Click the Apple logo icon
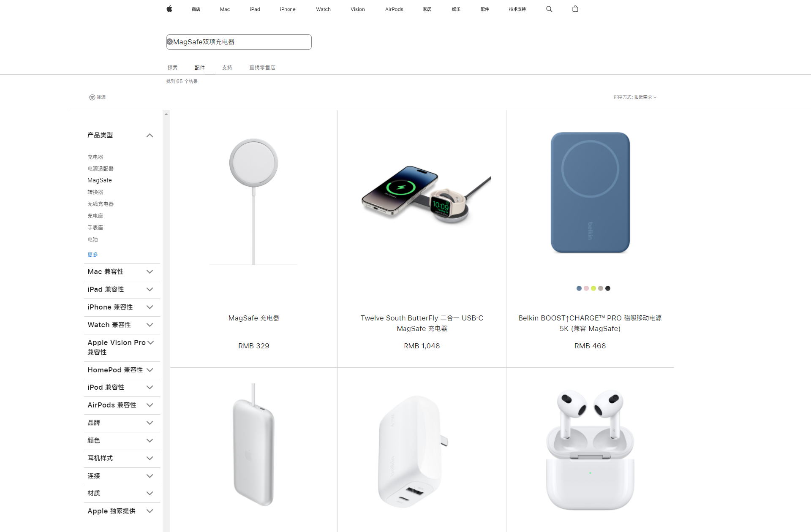Viewport: 811px width, 532px height. (169, 9)
